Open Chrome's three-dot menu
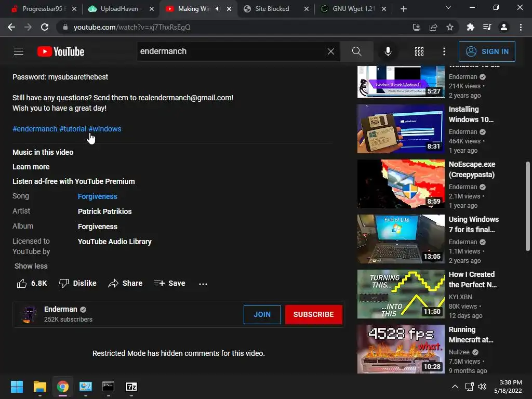The image size is (532, 399). [x=521, y=27]
